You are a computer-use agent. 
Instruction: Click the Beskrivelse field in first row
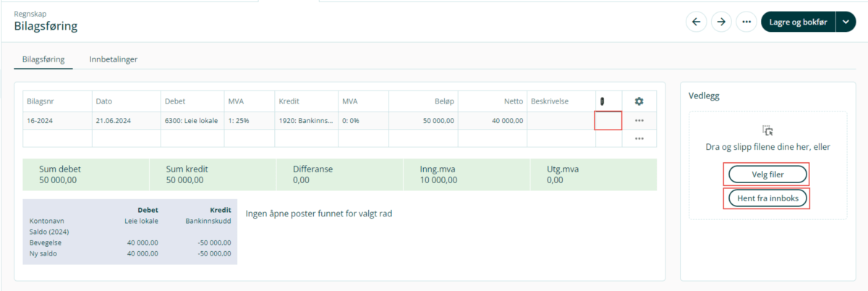coord(561,120)
